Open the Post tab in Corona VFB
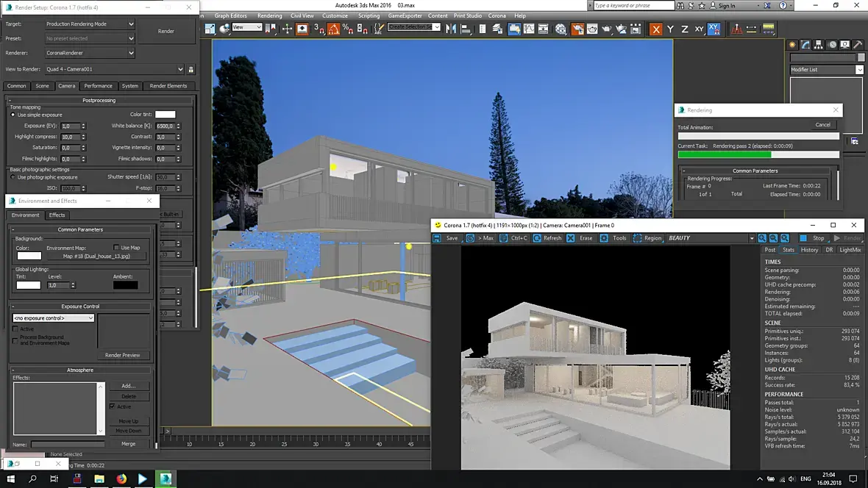The height and width of the screenshot is (488, 868). (770, 250)
